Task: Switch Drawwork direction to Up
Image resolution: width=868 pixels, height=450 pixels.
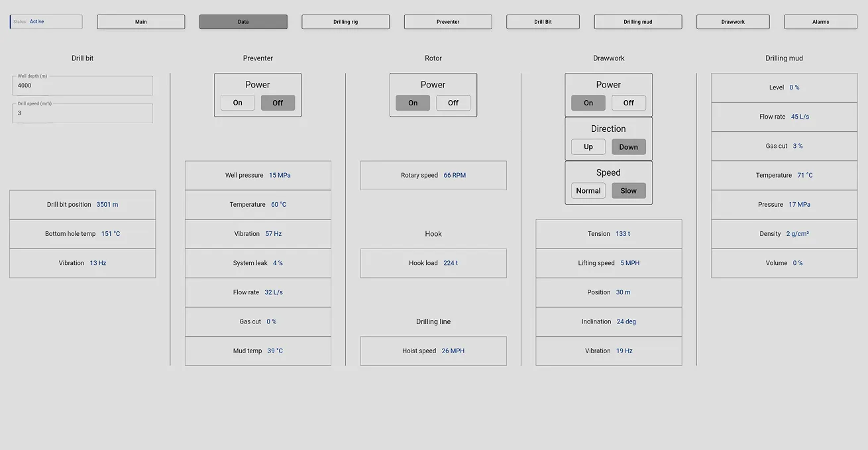Action: [588, 146]
